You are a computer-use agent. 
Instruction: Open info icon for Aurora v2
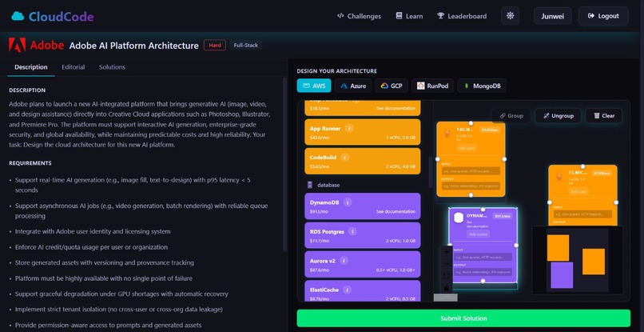pos(344,261)
